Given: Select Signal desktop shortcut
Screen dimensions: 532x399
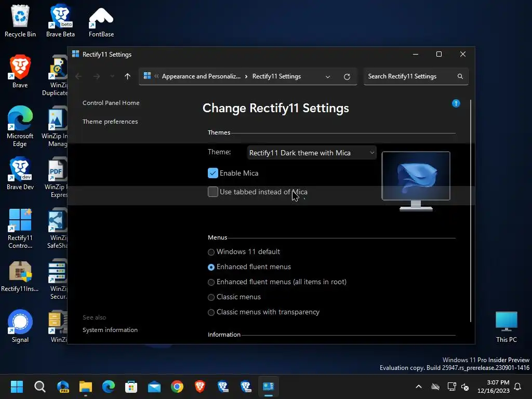Looking at the screenshot, I should (x=20, y=326).
